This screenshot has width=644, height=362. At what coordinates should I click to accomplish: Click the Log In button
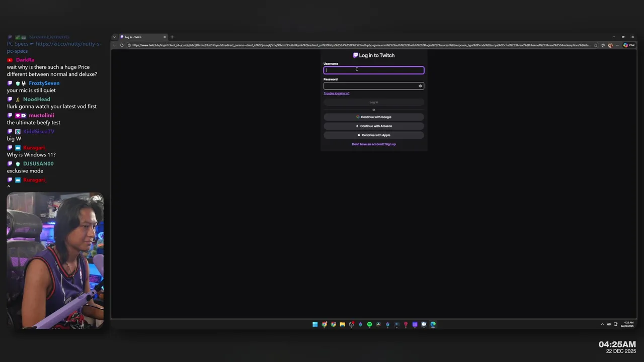pyautogui.click(x=374, y=102)
